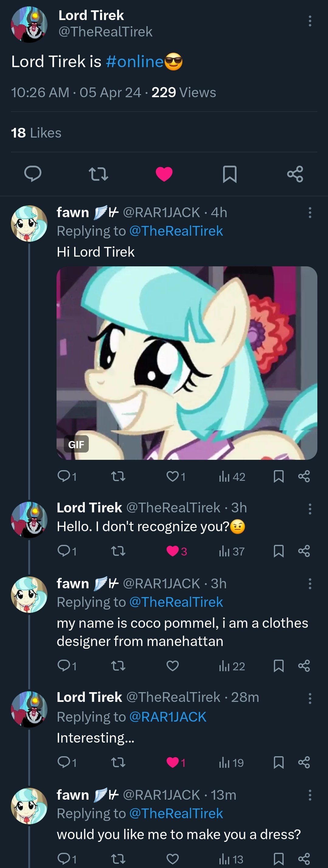Share the main Lord Tirek post
328x868 pixels.
pyautogui.click(x=295, y=174)
